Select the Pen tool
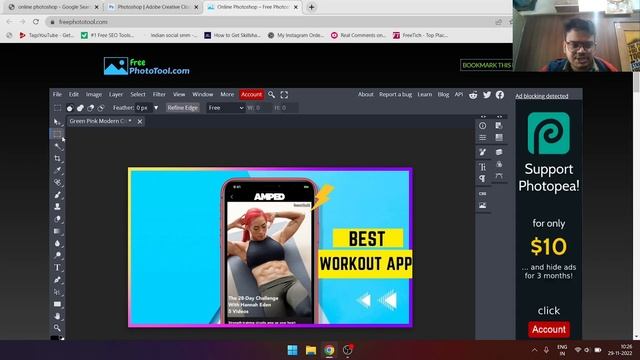This screenshot has width=640, height=360. (x=57, y=280)
